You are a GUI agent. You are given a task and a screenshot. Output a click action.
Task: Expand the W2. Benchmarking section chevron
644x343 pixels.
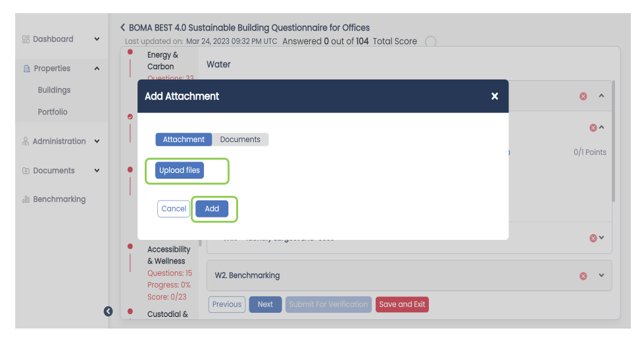click(x=601, y=276)
